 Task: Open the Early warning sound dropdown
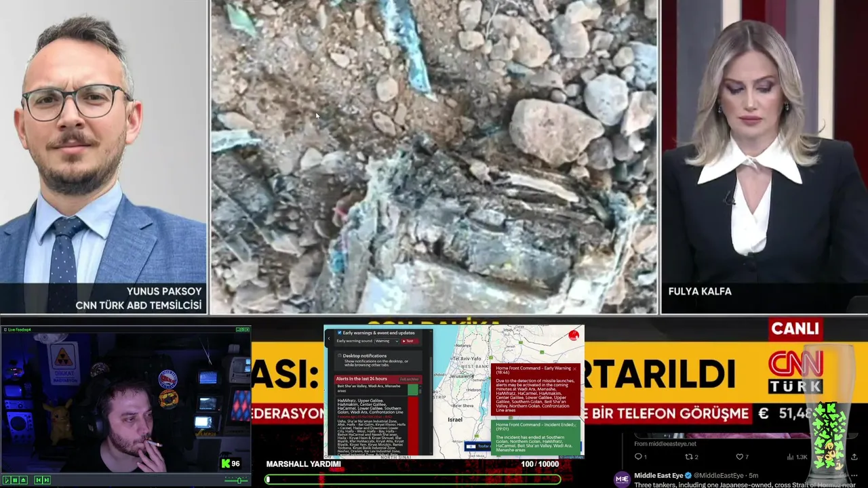tap(387, 341)
